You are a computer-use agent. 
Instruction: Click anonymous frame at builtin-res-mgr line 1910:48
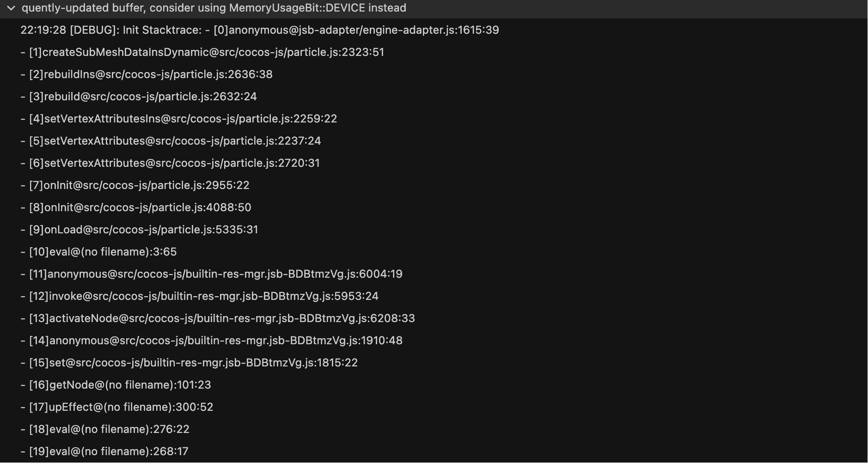[211, 341]
